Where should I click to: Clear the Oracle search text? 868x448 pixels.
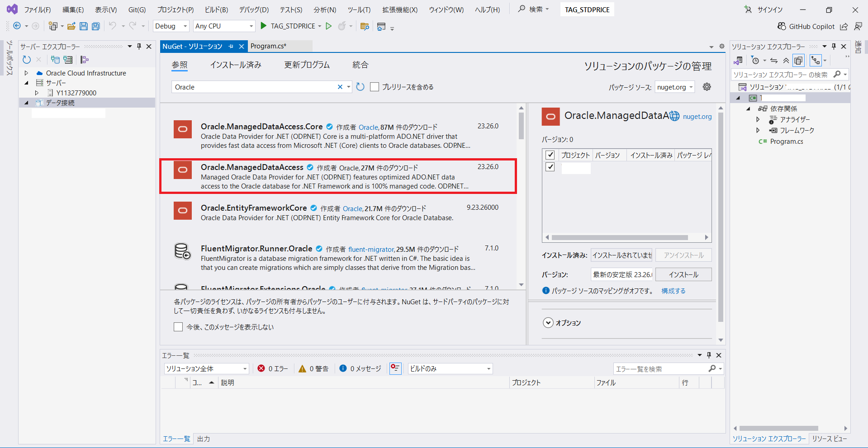pos(340,87)
